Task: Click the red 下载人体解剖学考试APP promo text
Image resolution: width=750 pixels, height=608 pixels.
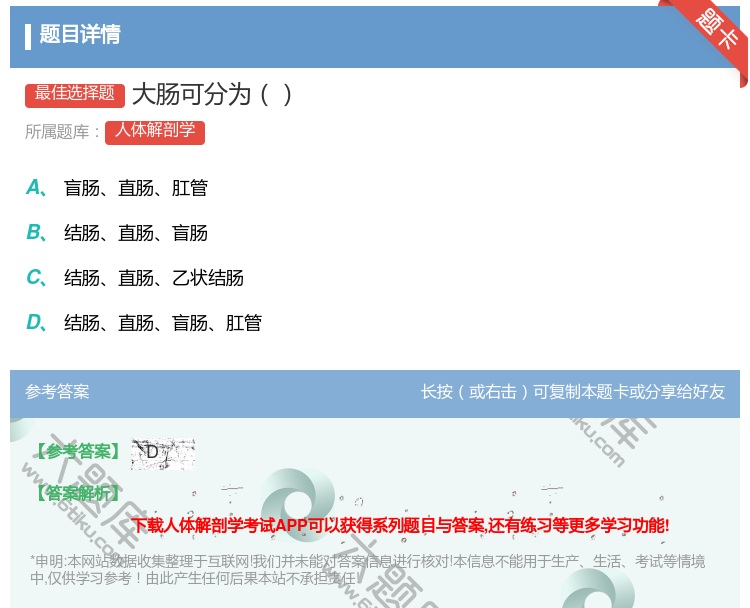Action: coord(401,525)
